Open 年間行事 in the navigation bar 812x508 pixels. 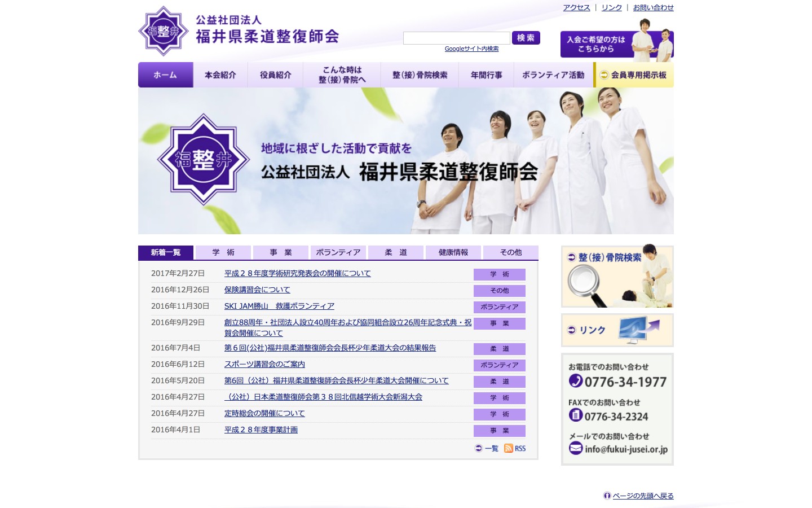coord(487,75)
